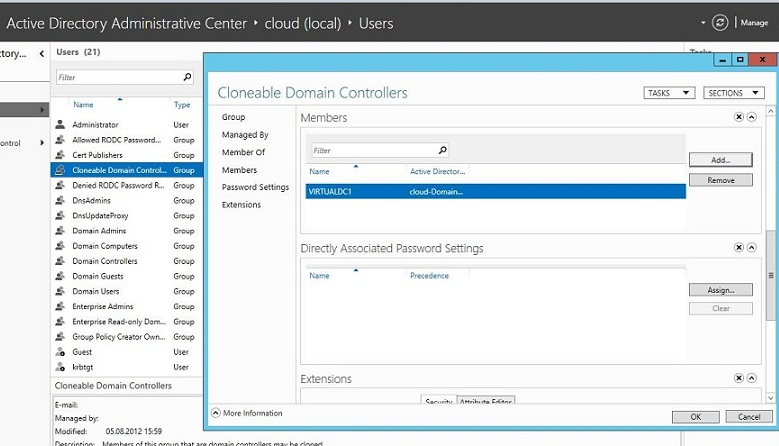This screenshot has height=446, width=779.
Task: Click the refresh icon in header
Action: tap(720, 23)
